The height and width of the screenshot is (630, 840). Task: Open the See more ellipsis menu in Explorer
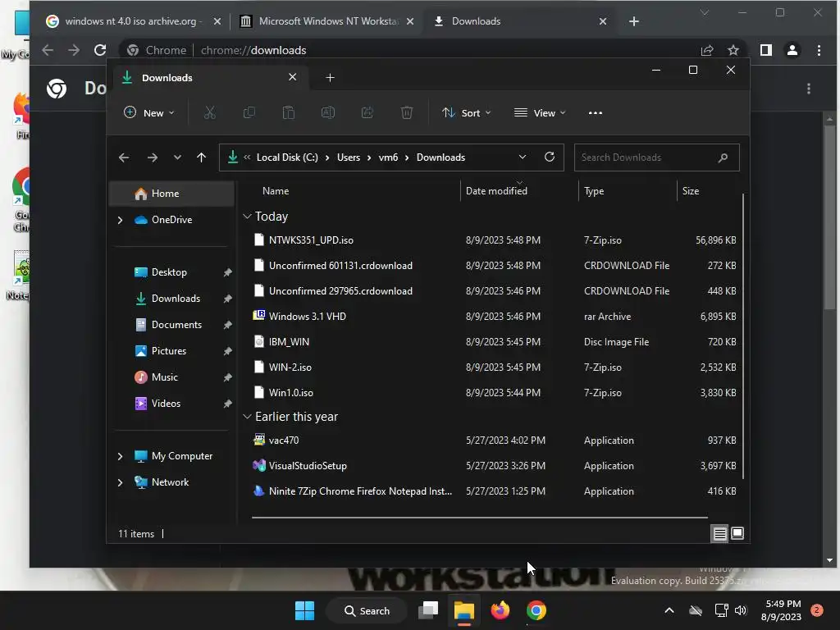coord(596,113)
